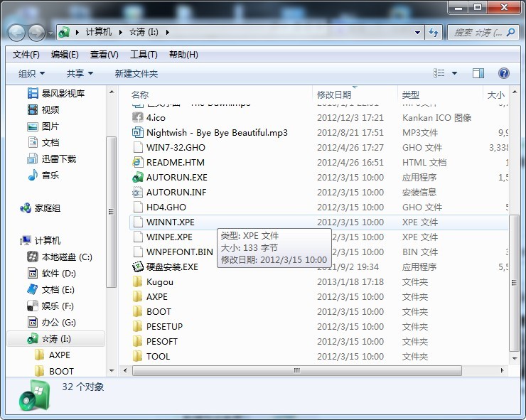Open 娱乐 (F:) drive
Screen dimensions: 526x420
tap(50, 306)
